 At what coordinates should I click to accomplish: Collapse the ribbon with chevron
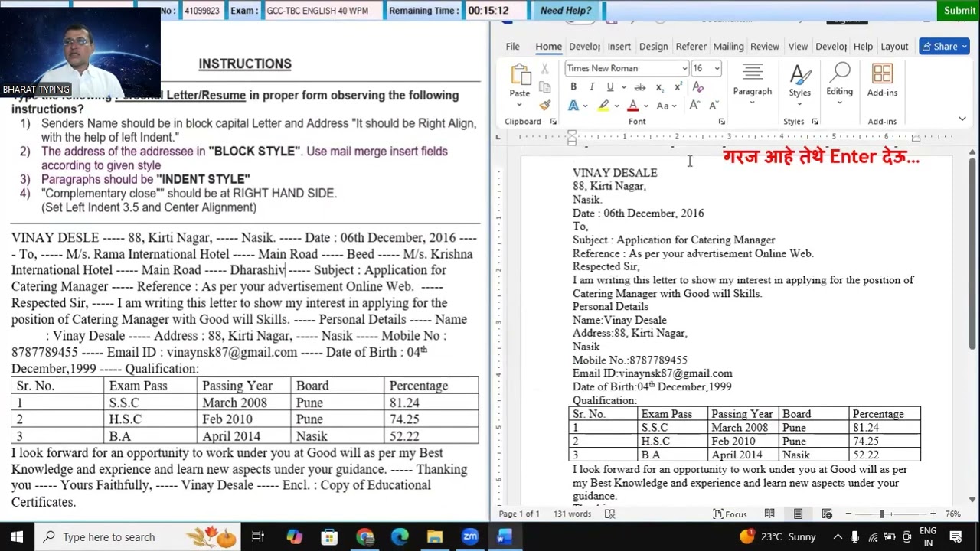coord(962,119)
